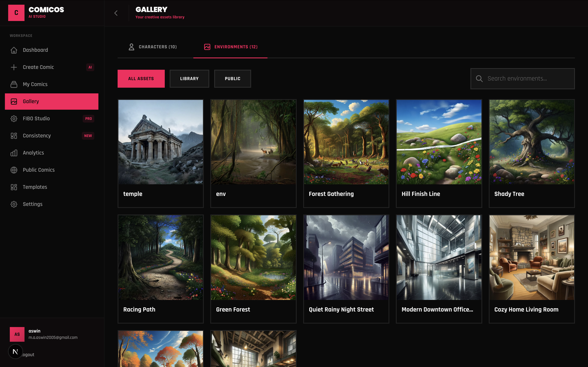Open Settings in the sidebar
The image size is (588, 367).
click(x=32, y=204)
